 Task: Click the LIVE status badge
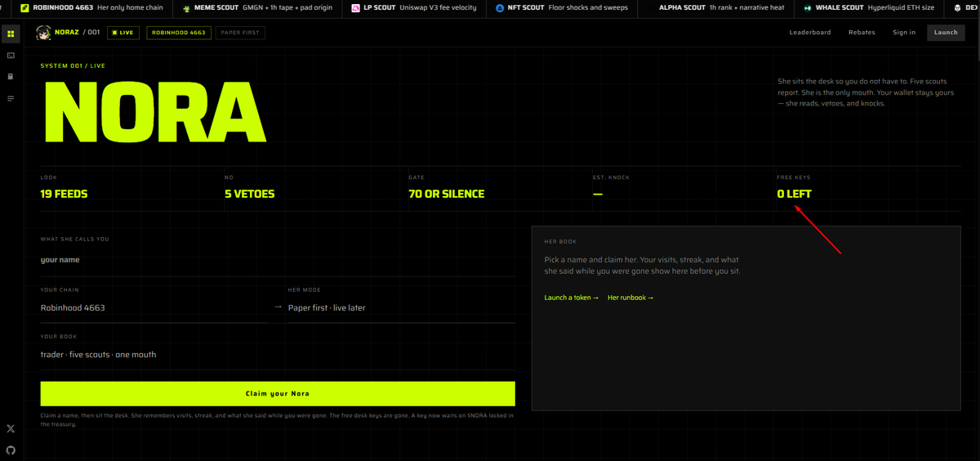pos(124,33)
